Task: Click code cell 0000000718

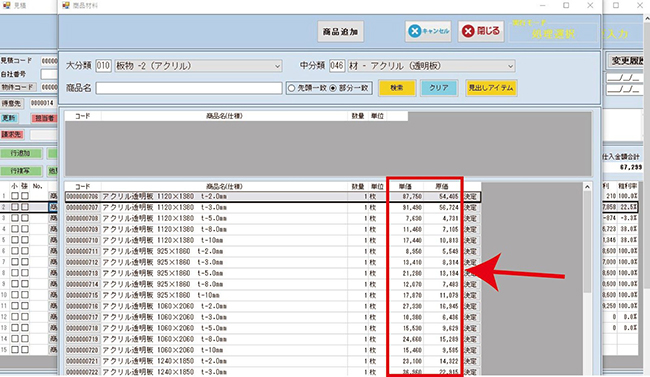Action: (x=82, y=328)
